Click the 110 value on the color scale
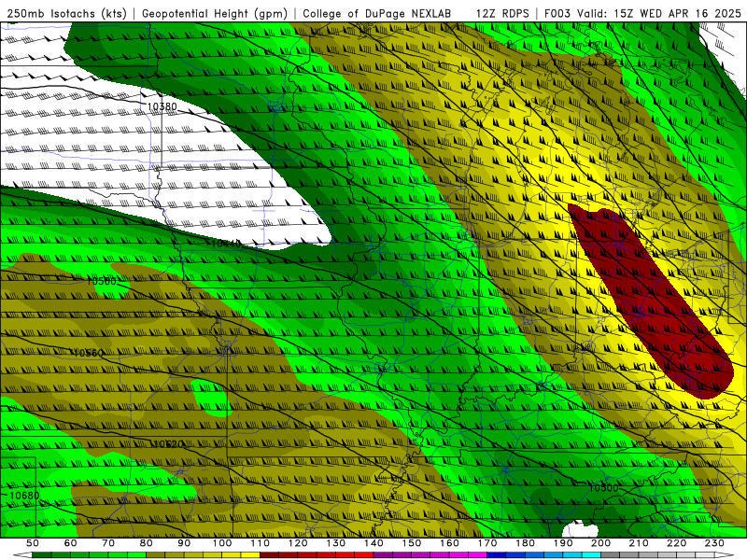Screen dimensions: 747x560 (261, 543)
